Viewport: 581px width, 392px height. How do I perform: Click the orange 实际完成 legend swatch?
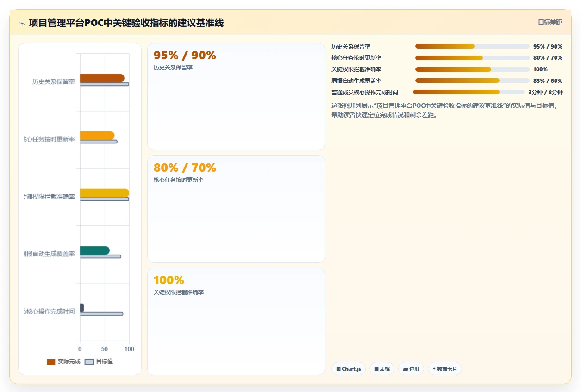[51, 361]
